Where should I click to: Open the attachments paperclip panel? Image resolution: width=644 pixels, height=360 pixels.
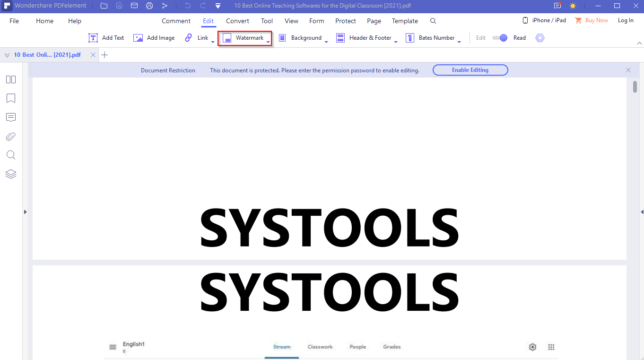click(x=11, y=137)
